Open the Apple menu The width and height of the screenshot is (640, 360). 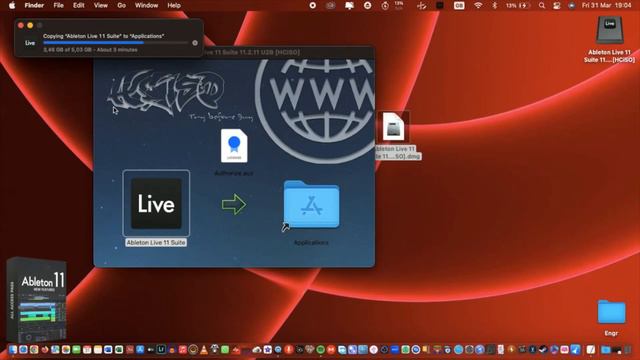[12, 5]
